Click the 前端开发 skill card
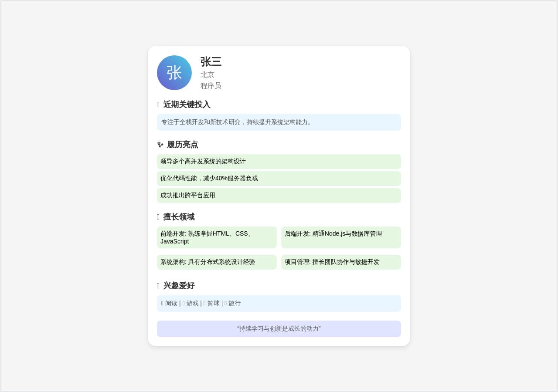The image size is (558, 392). [x=217, y=237]
